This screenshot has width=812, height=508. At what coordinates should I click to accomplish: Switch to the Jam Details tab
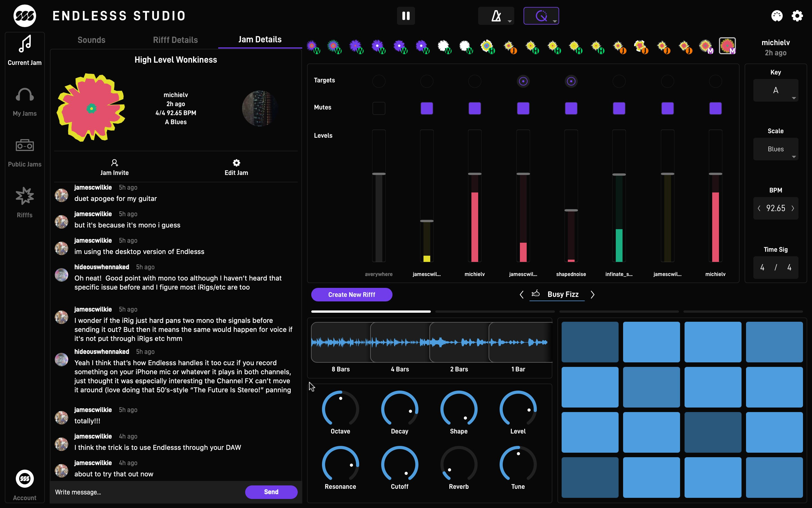260,40
